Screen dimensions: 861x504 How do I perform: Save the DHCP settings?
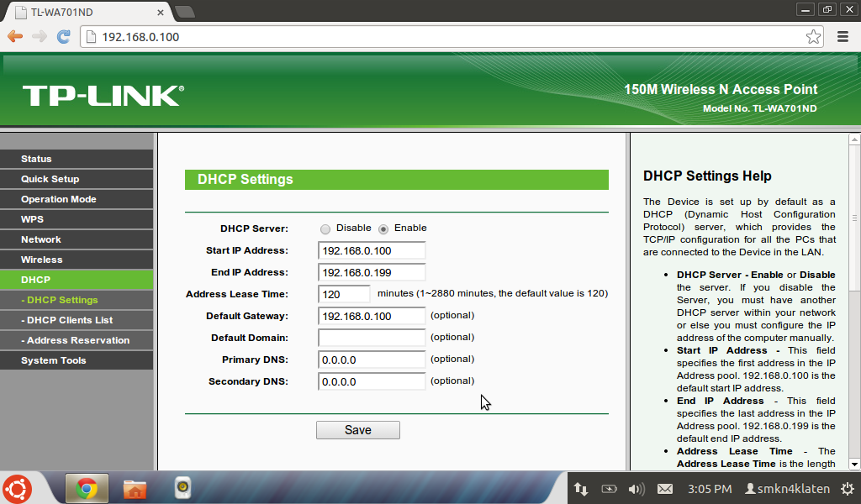coord(357,429)
